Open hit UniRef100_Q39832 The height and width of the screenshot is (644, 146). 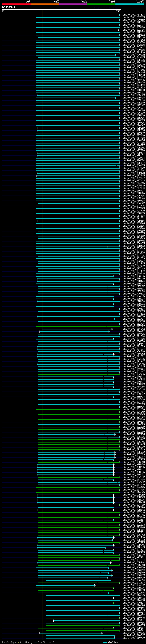pyautogui.click(x=134, y=35)
